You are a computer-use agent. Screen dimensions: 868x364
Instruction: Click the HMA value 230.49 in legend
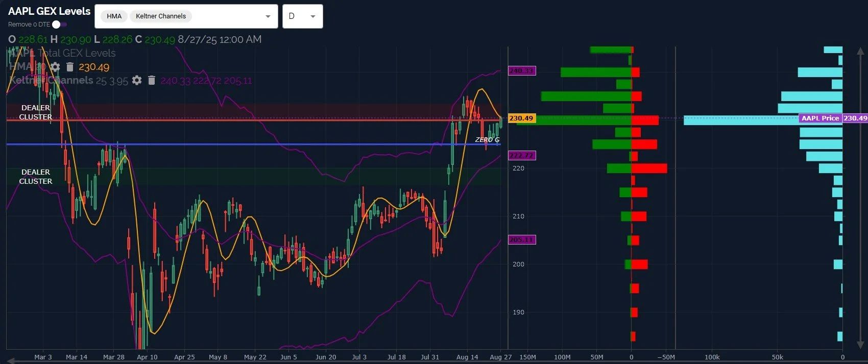[94, 67]
